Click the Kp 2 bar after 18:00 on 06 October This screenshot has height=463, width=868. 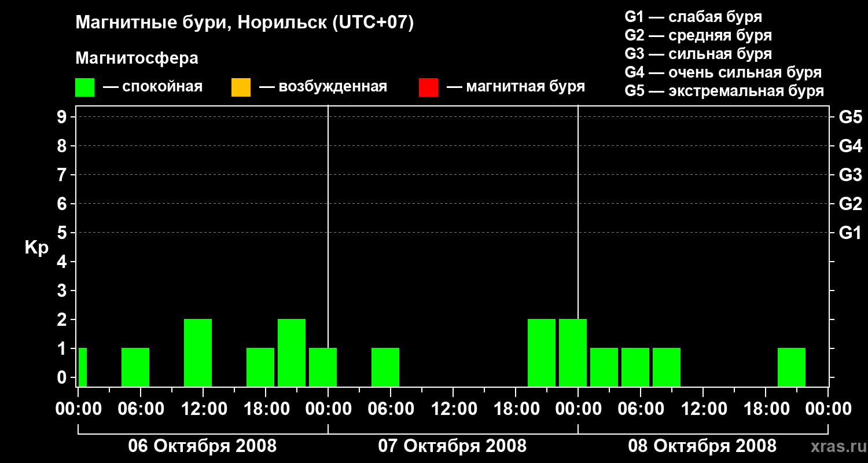click(292, 352)
